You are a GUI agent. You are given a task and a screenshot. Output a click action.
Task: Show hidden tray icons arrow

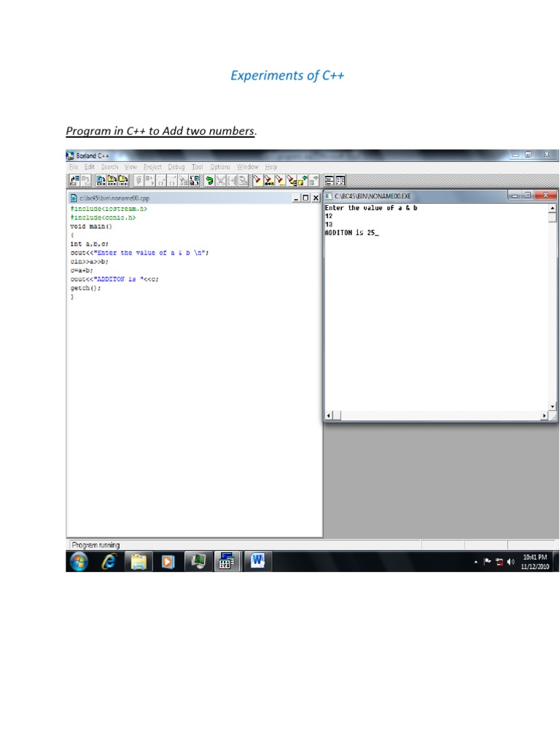[x=475, y=562]
